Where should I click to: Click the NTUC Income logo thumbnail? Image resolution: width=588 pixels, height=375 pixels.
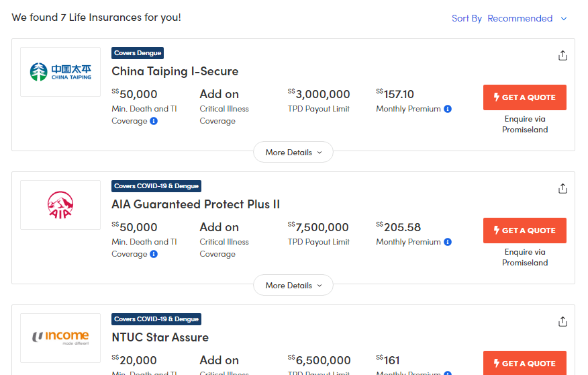[x=60, y=338]
